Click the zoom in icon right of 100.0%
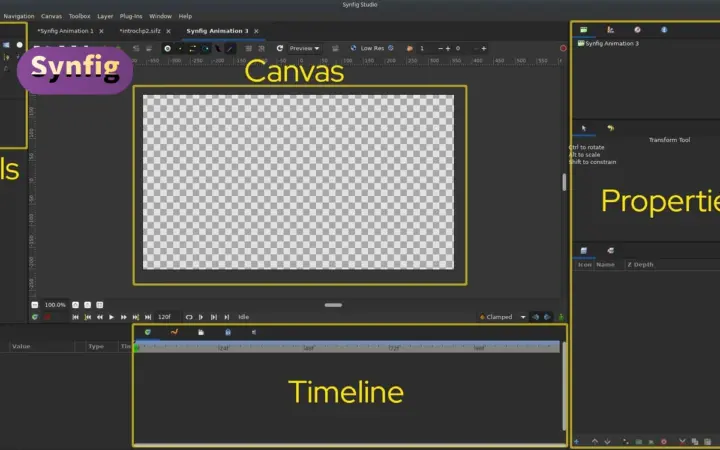The height and width of the screenshot is (450, 720). (x=75, y=305)
